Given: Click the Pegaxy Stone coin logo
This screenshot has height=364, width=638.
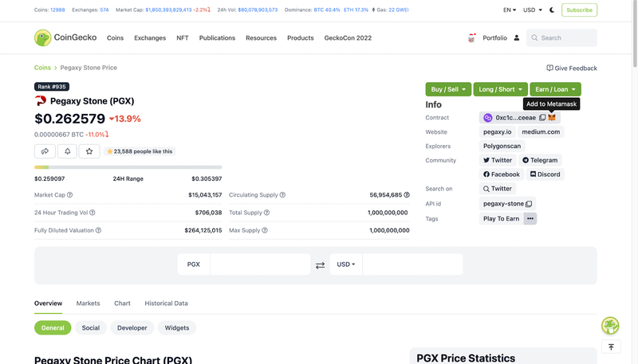Looking at the screenshot, I should point(41,100).
